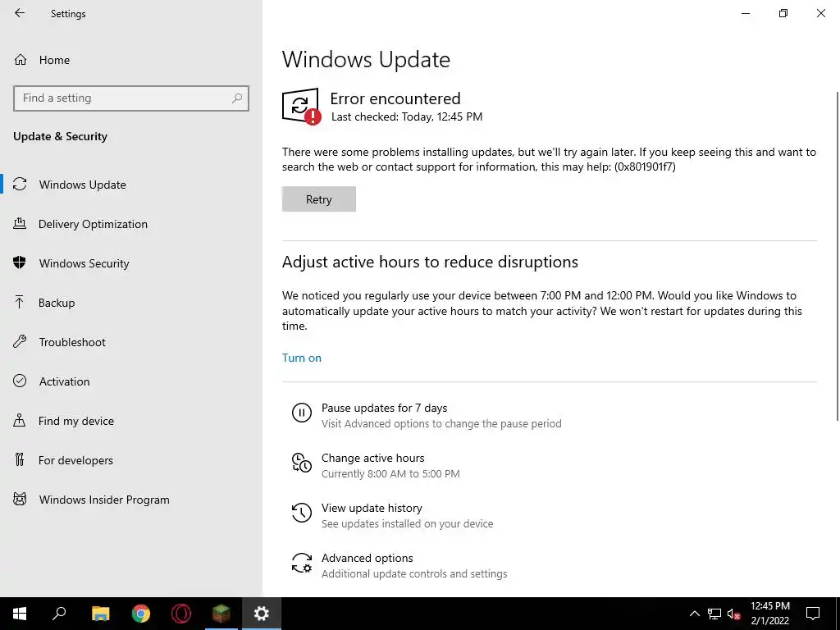Click the Delivery Optimization tray icon

click(20, 223)
